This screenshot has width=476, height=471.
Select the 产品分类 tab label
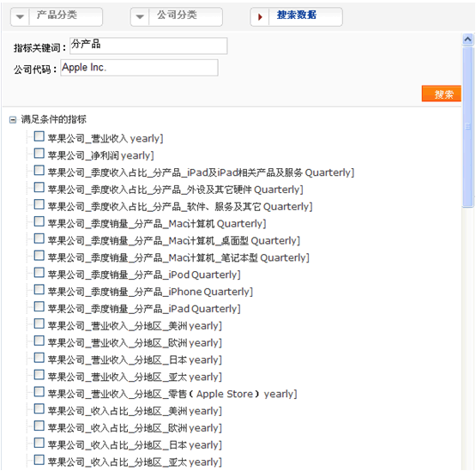57,15
